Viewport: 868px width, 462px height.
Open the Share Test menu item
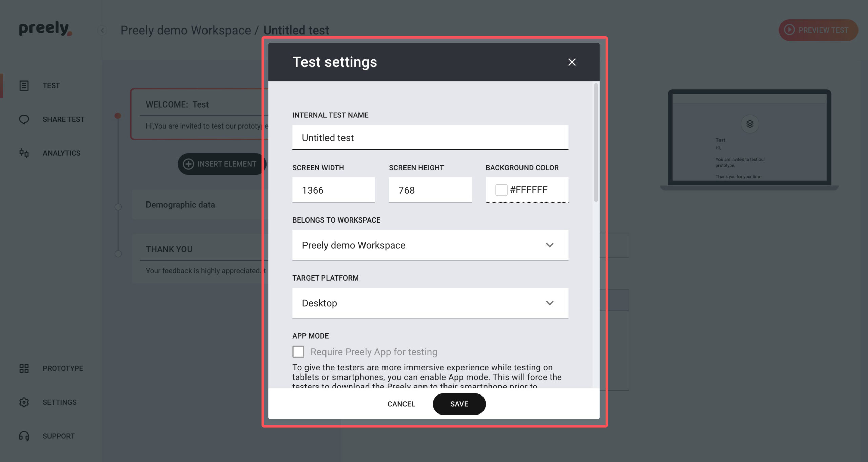pyautogui.click(x=63, y=119)
